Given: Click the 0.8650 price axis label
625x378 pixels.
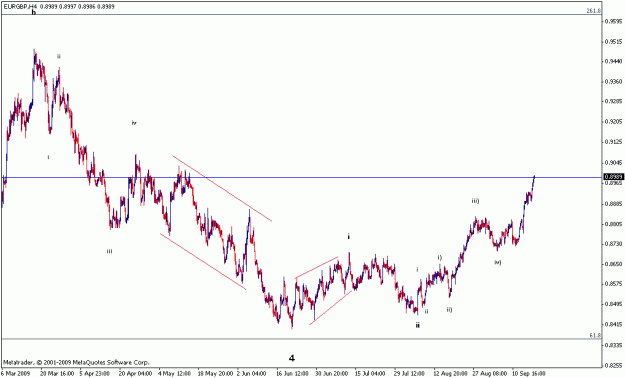Looking at the screenshot, I should click(613, 264).
